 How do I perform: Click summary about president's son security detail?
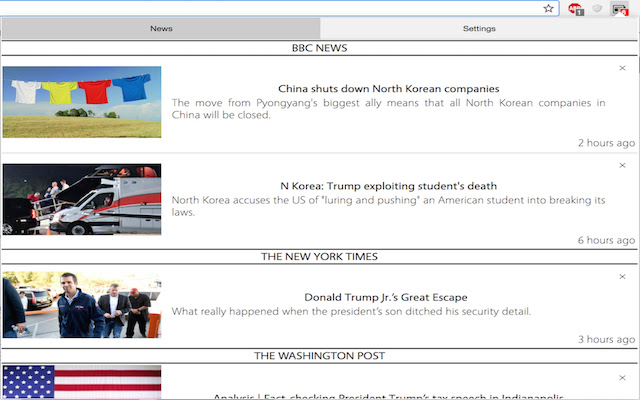(x=351, y=311)
